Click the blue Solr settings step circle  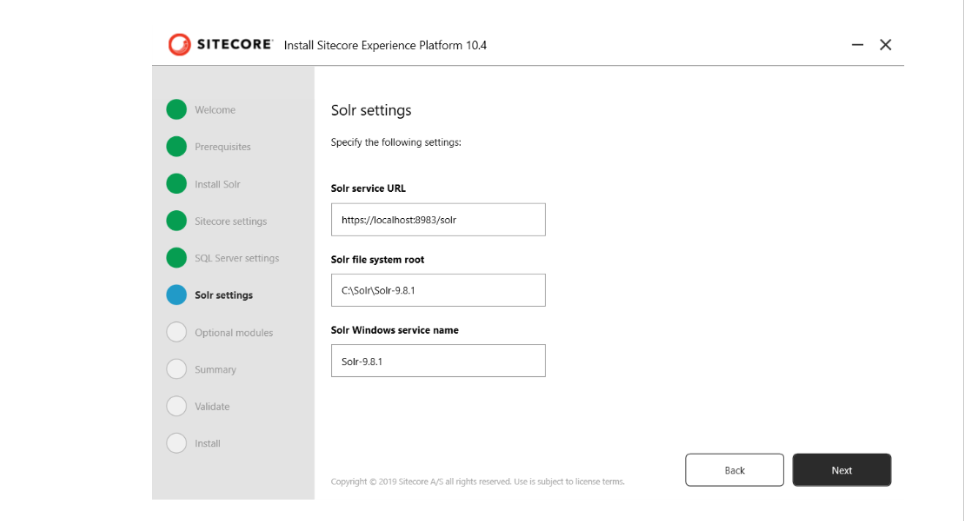pos(176,295)
